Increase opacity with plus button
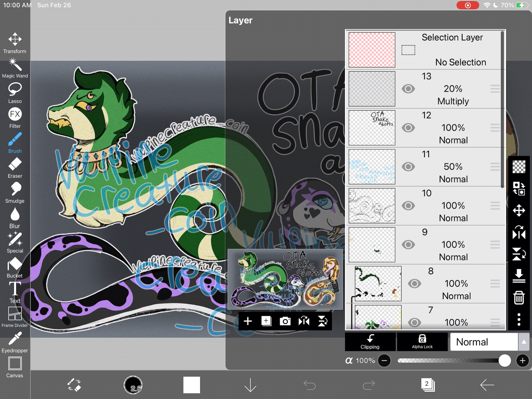 click(523, 360)
